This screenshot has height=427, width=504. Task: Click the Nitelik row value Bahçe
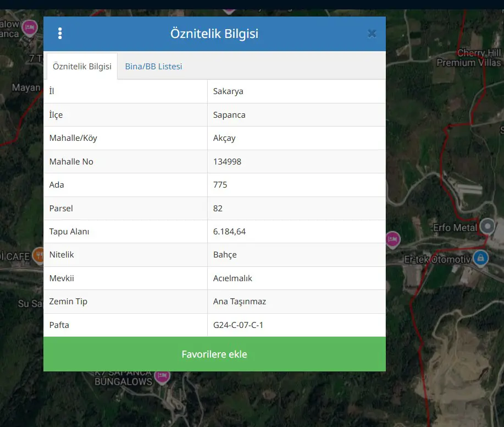(225, 255)
